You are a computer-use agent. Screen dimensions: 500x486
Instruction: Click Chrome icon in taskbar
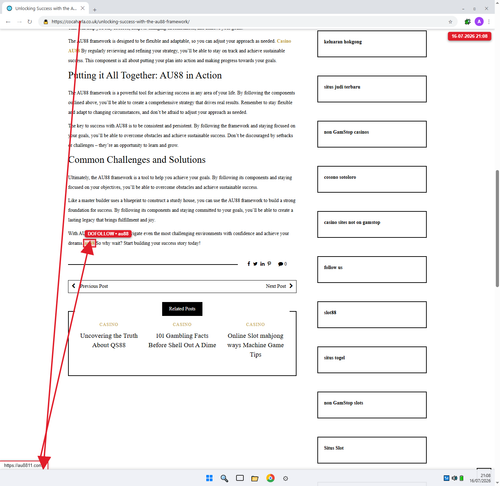(270, 478)
